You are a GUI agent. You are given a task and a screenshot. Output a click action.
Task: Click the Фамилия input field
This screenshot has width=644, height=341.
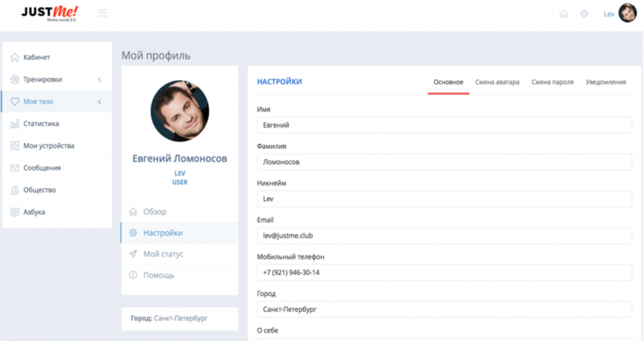pyautogui.click(x=445, y=162)
